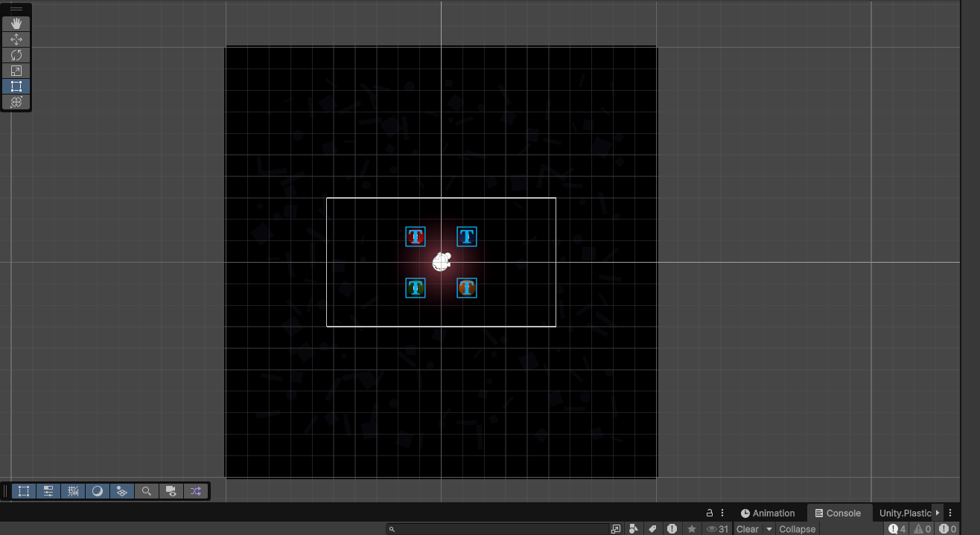Select the Move tool
The height and width of the screenshot is (535, 980).
click(x=16, y=39)
